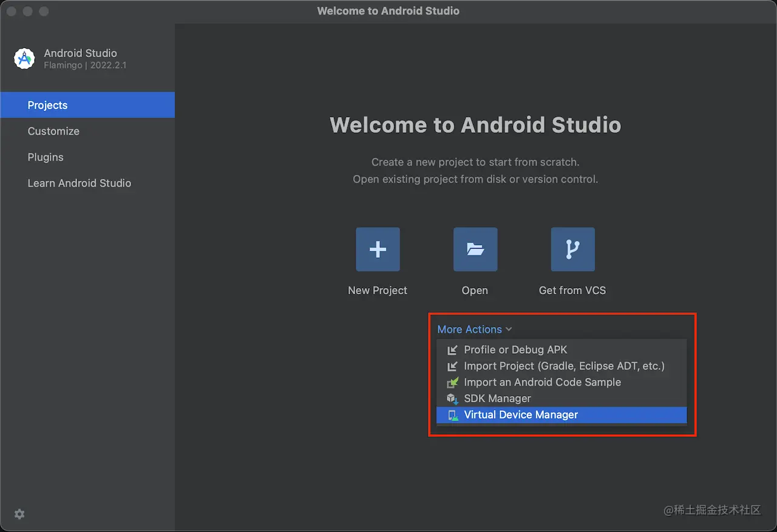
Task: Click the Flamingo | 2022.2.1 version text
Action: (86, 65)
